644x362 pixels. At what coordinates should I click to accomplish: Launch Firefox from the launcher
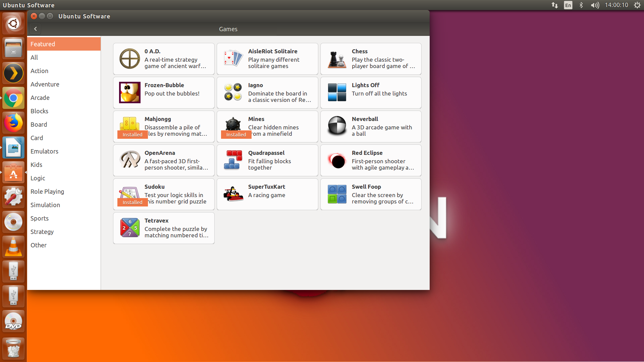(13, 123)
